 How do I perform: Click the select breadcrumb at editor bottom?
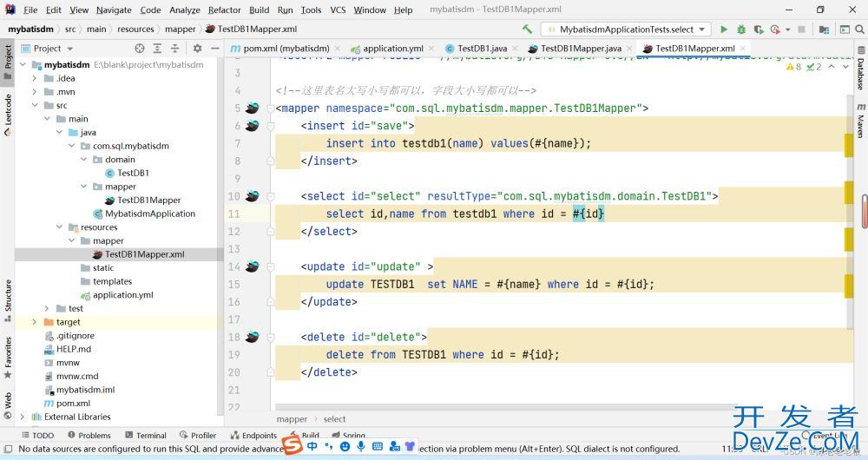coord(334,419)
